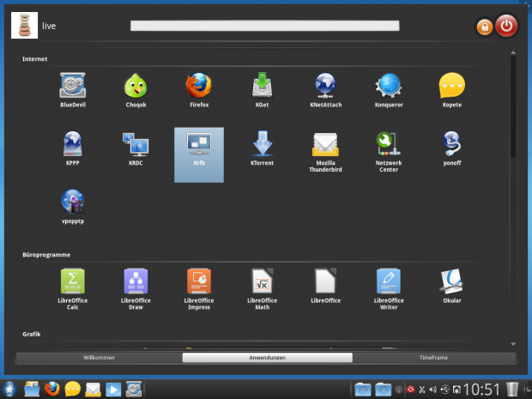Click the red power button
The image size is (532, 399).
506,26
